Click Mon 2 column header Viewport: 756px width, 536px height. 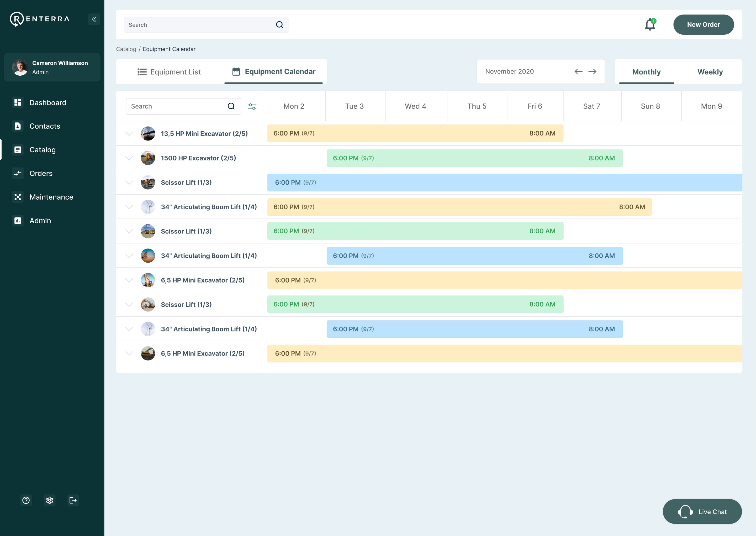(294, 106)
